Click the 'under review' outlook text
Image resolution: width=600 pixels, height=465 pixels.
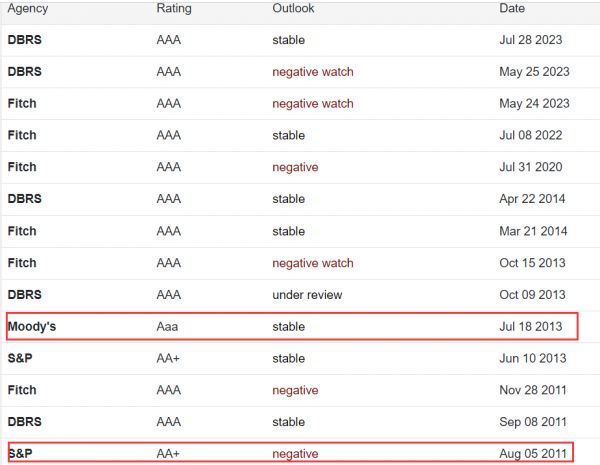pyautogui.click(x=307, y=295)
